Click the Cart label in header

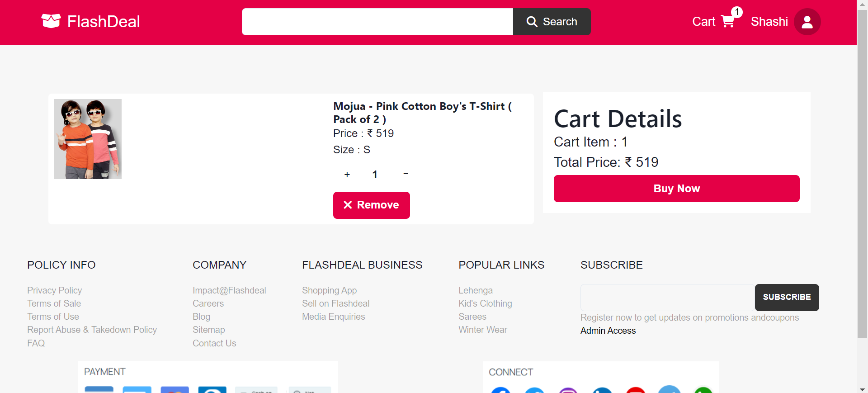[703, 22]
